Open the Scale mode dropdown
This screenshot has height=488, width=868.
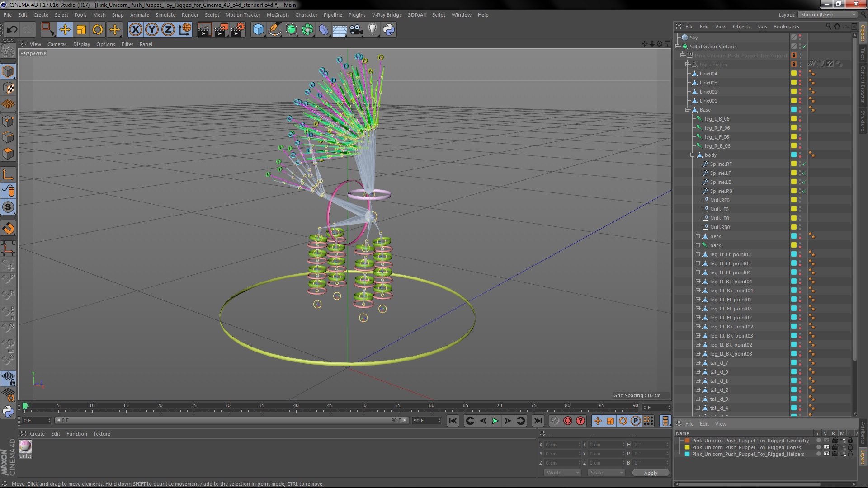click(x=606, y=473)
